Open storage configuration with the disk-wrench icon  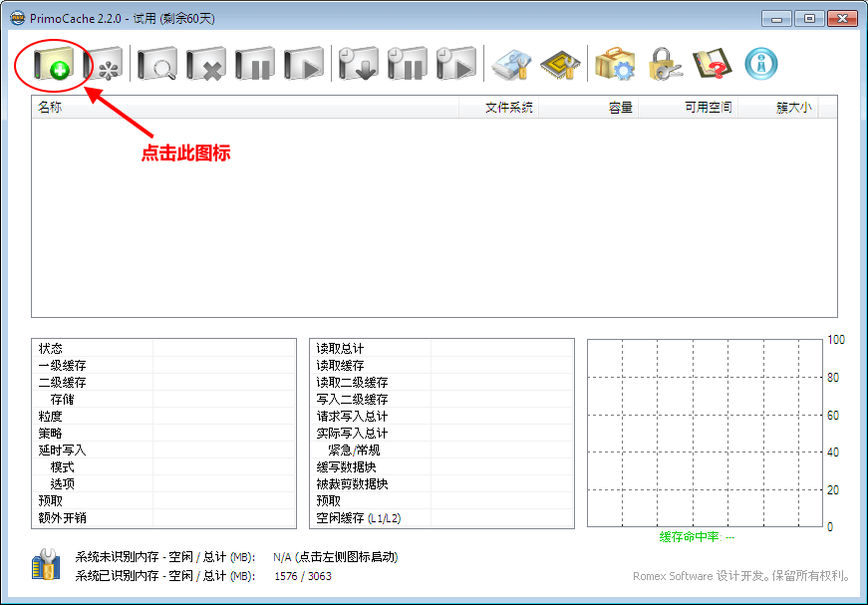pyautogui.click(x=511, y=62)
